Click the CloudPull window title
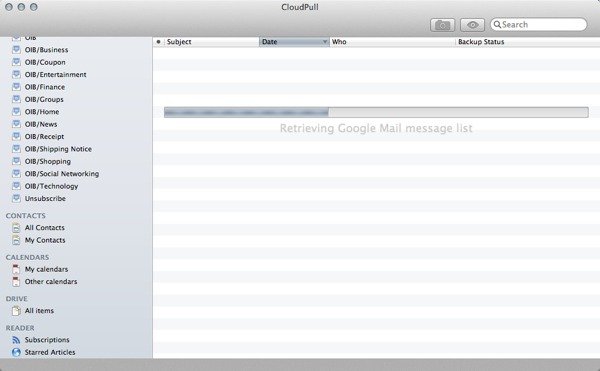This screenshot has height=371, width=600. pyautogui.click(x=300, y=7)
